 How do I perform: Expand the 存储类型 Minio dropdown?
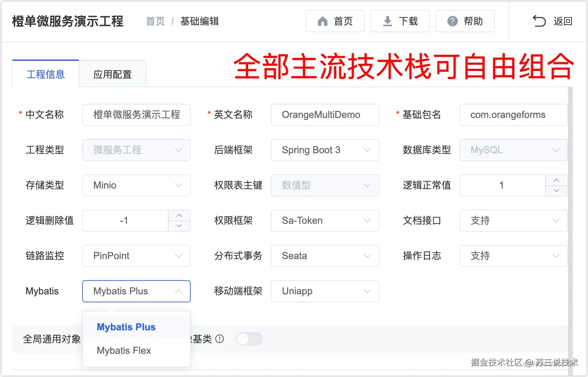click(136, 185)
